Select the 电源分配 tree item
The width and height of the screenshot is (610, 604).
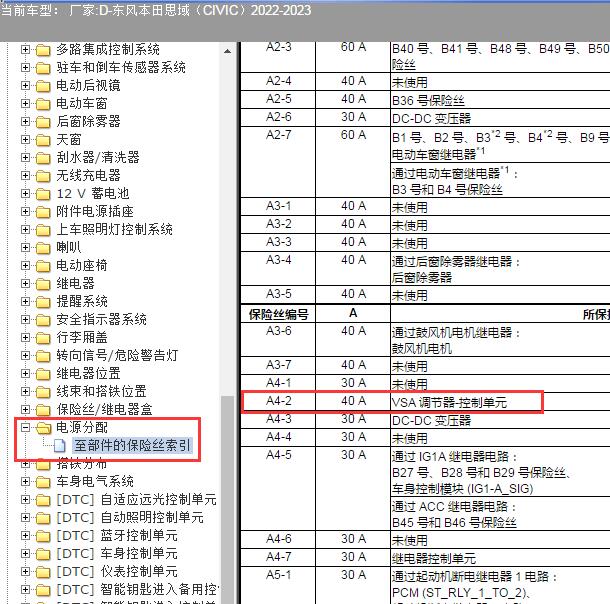coord(82,427)
